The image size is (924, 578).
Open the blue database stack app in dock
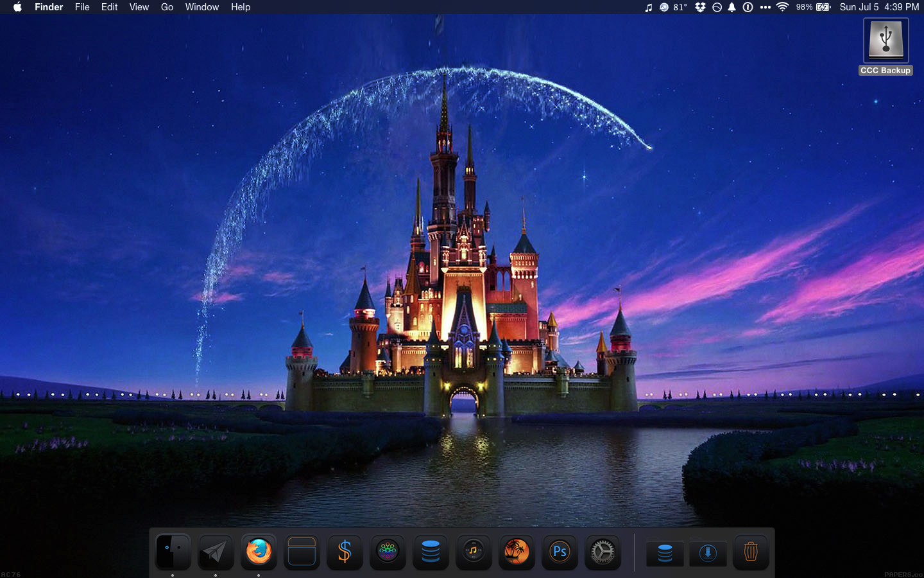coord(431,552)
